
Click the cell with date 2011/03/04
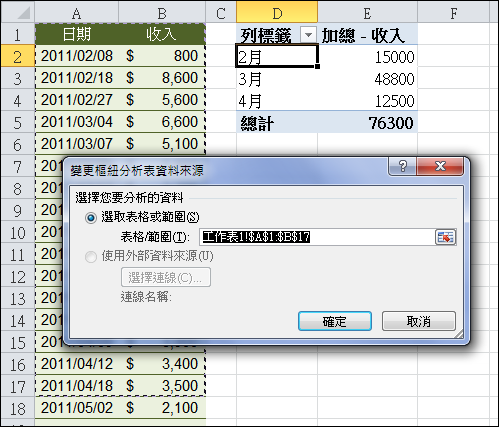[x=77, y=122]
